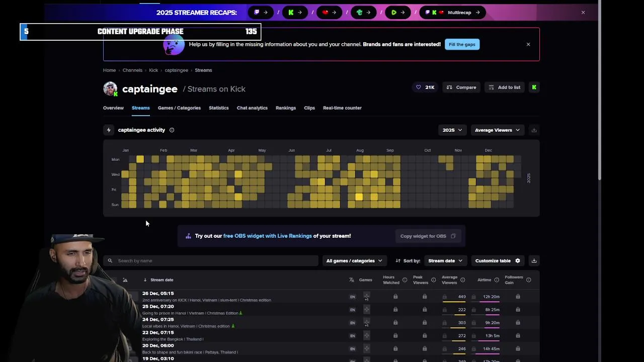Click the heart 21K favorites button
Image resolution: width=644 pixels, height=362 pixels.
(x=425, y=87)
